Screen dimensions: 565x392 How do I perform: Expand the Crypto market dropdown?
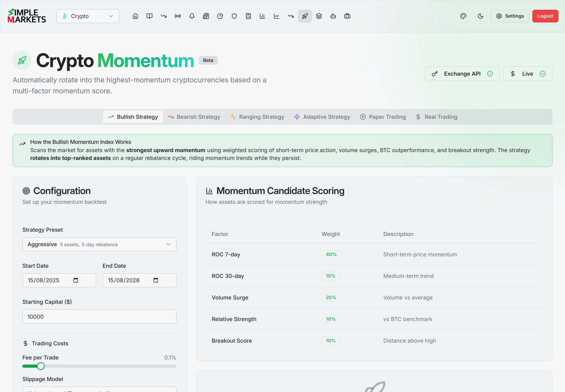(x=88, y=16)
